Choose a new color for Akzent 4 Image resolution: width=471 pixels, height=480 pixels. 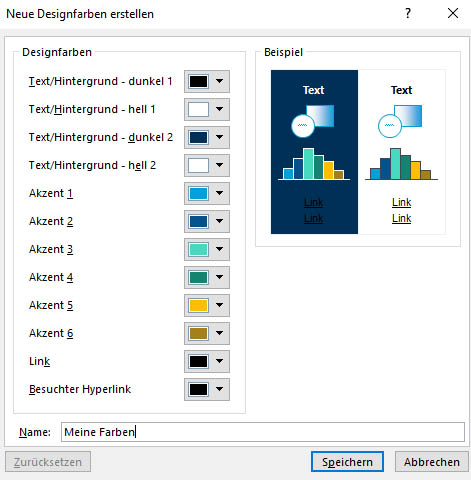207,277
